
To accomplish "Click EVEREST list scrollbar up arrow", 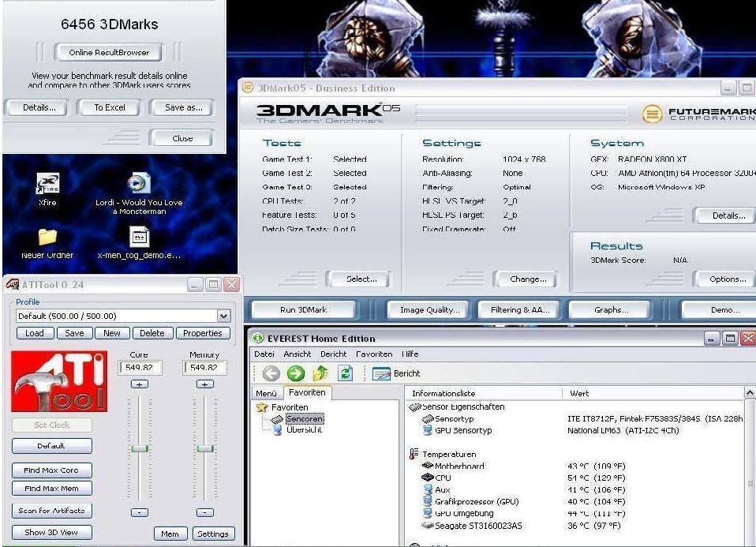I will (750, 392).
